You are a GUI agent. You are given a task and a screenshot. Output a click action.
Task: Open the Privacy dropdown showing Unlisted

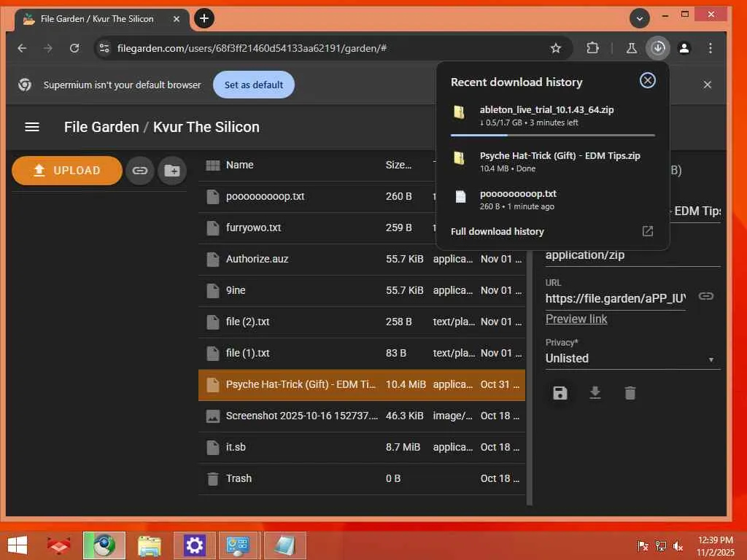632,359
